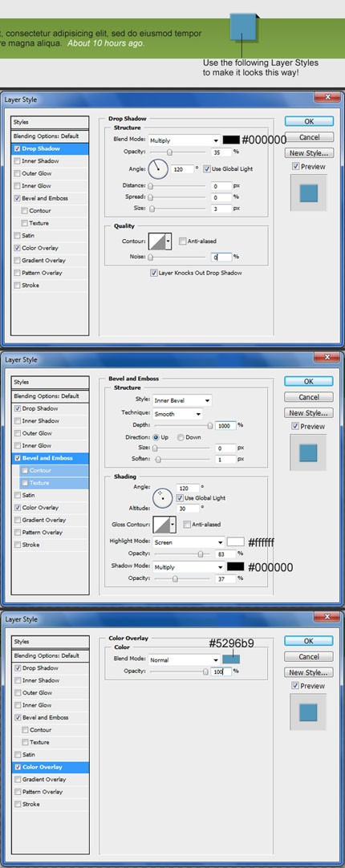Click Cancel in the Drop Shadow dialog
This screenshot has width=345, height=868.
pos(309,136)
